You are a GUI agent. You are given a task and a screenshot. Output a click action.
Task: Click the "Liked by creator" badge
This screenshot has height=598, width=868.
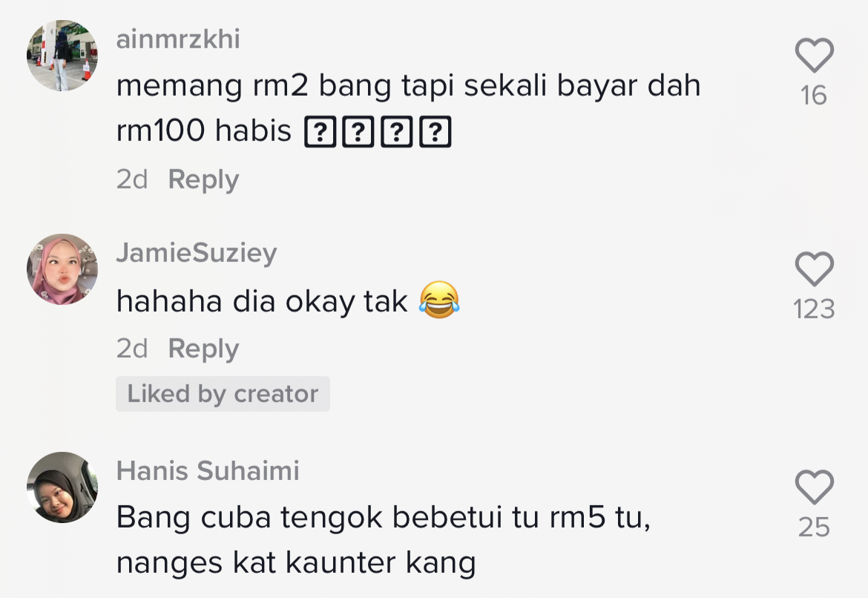tap(223, 394)
